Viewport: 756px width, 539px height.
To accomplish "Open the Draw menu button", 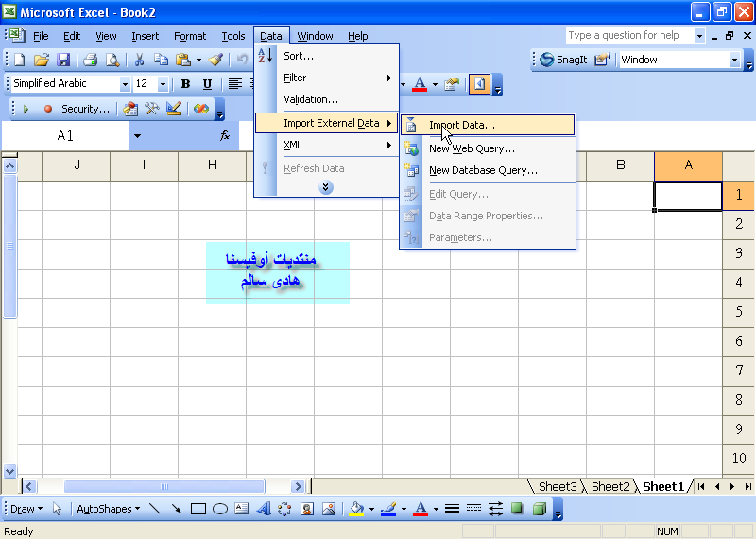I will 26,509.
